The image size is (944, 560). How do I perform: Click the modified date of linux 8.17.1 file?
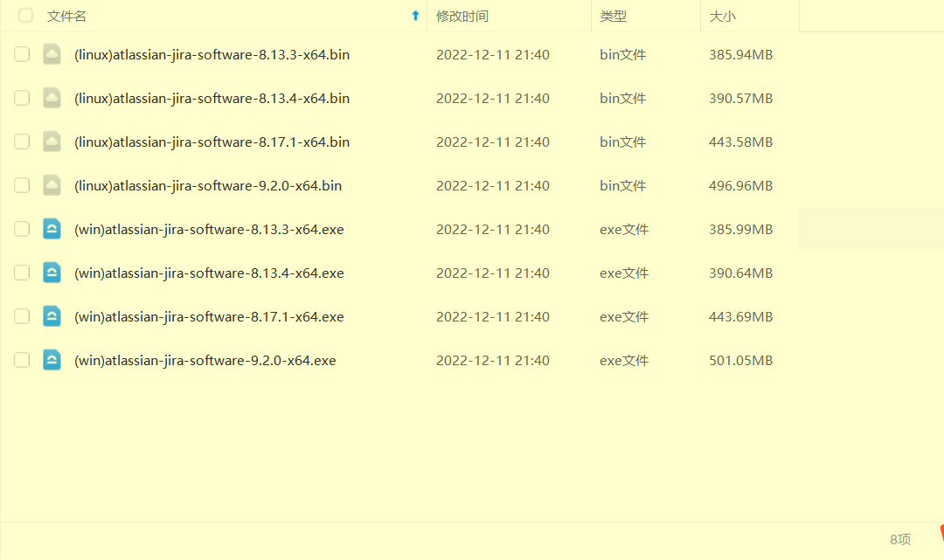click(x=492, y=142)
